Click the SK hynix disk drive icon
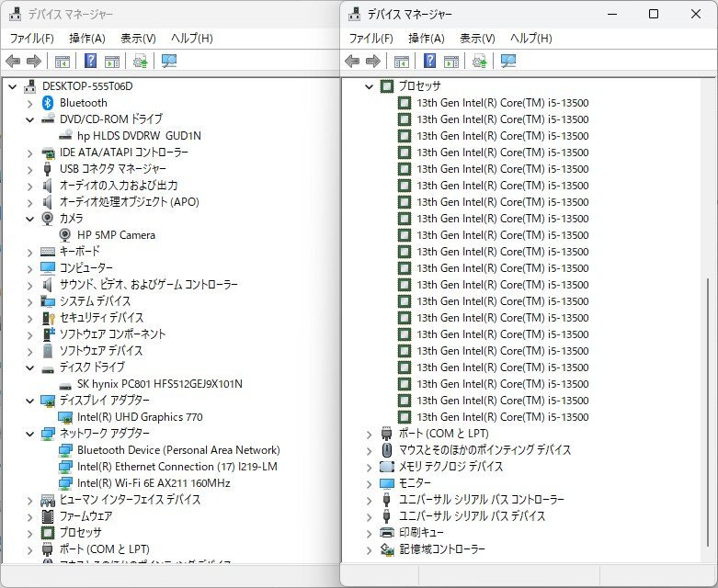This screenshot has height=588, width=718. pos(65,385)
